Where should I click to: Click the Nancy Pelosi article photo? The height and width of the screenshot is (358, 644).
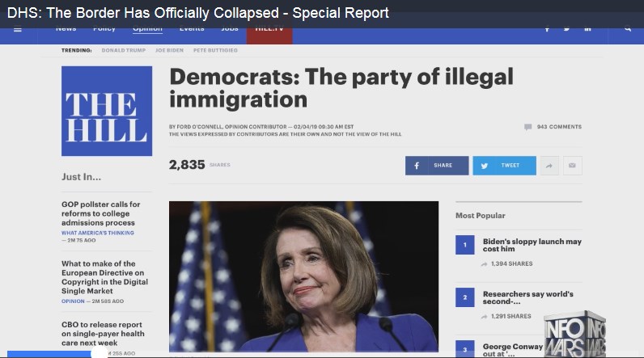(x=303, y=276)
